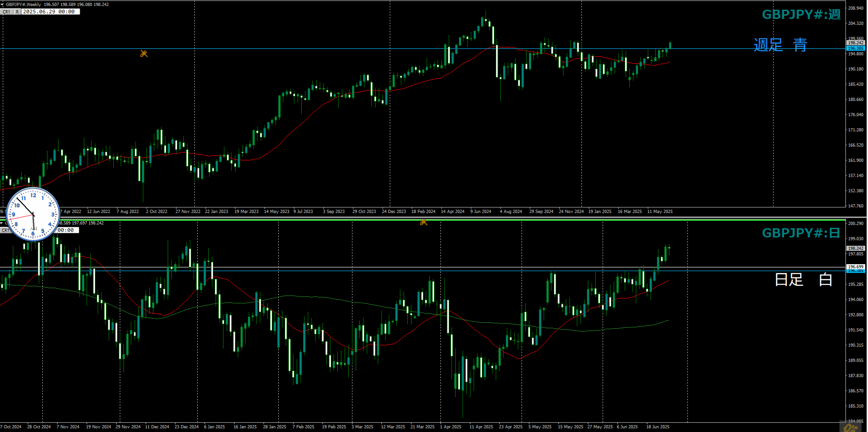The height and width of the screenshot is (432, 868).
Task: Click the date field showing 2025.06.29 00:00
Action: coord(51,12)
